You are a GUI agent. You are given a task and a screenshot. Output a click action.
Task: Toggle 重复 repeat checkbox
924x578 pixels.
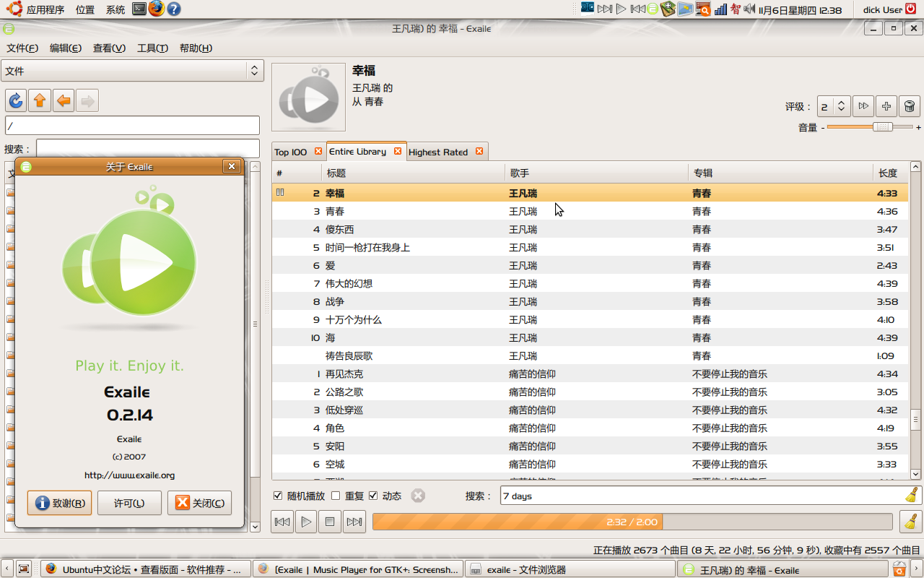336,496
